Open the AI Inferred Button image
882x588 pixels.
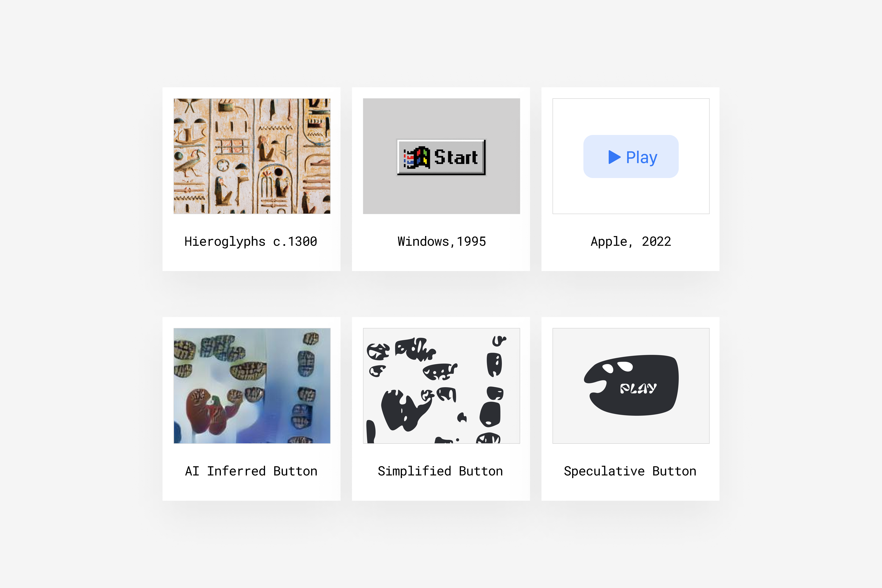tap(252, 386)
